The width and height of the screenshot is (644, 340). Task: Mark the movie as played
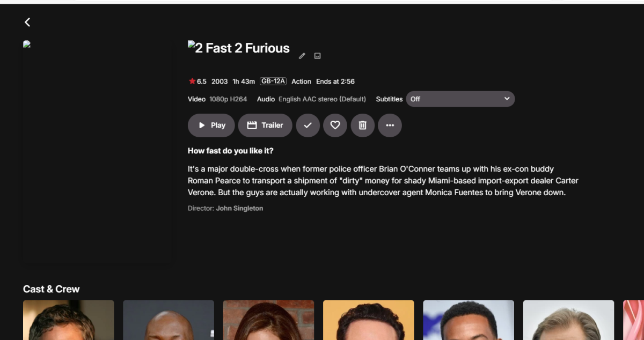tap(308, 125)
